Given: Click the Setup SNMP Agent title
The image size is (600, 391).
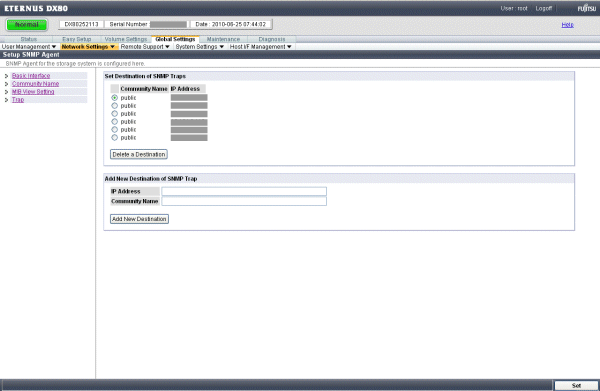Looking at the screenshot, I should tap(31, 55).
